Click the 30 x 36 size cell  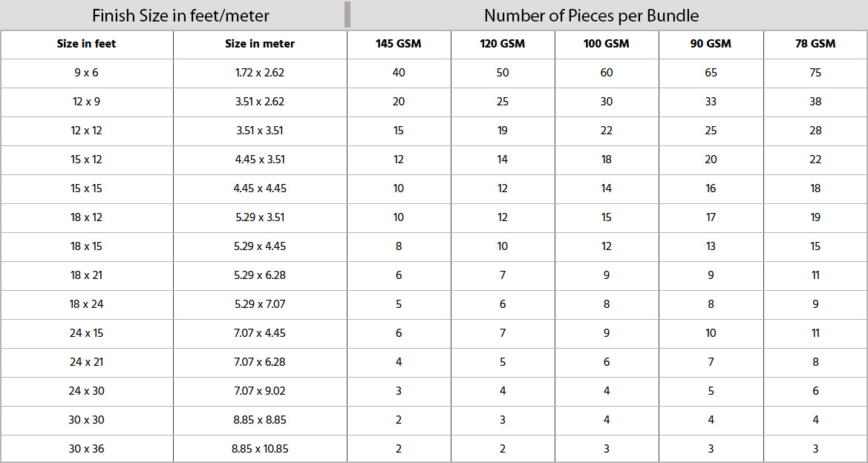pos(86,449)
